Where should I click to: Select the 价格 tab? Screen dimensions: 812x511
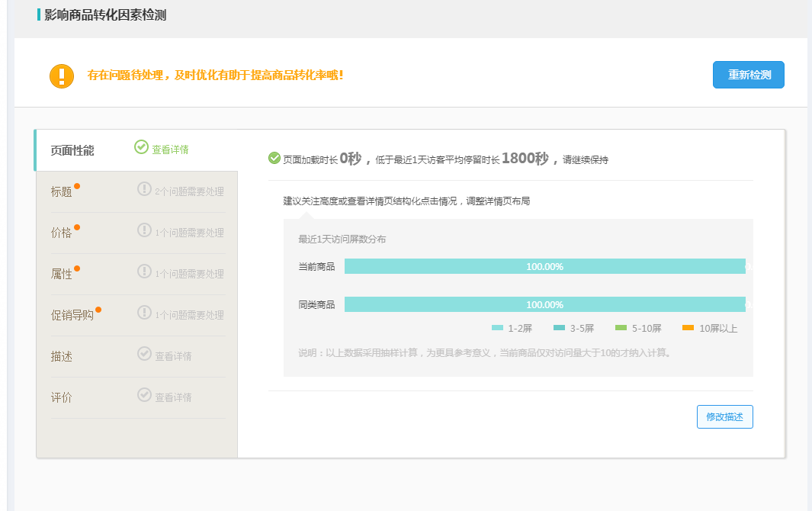62,233
